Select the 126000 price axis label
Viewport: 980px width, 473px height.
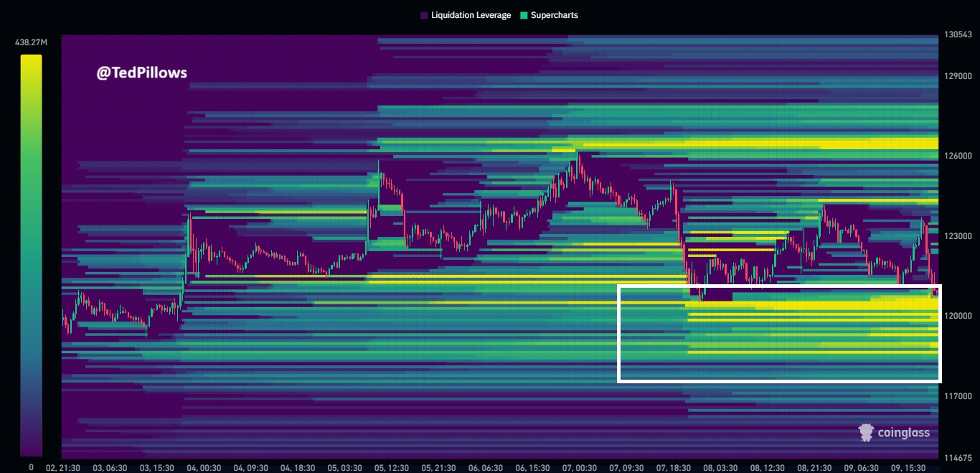click(958, 156)
